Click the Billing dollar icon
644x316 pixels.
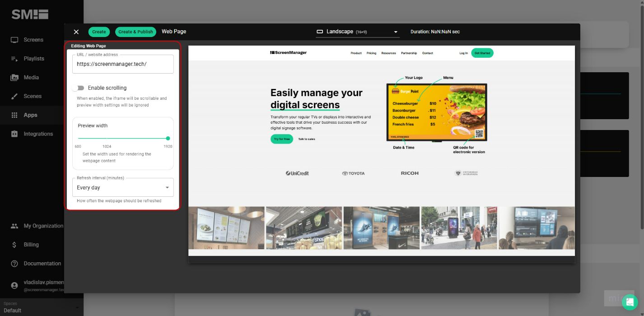tap(15, 244)
